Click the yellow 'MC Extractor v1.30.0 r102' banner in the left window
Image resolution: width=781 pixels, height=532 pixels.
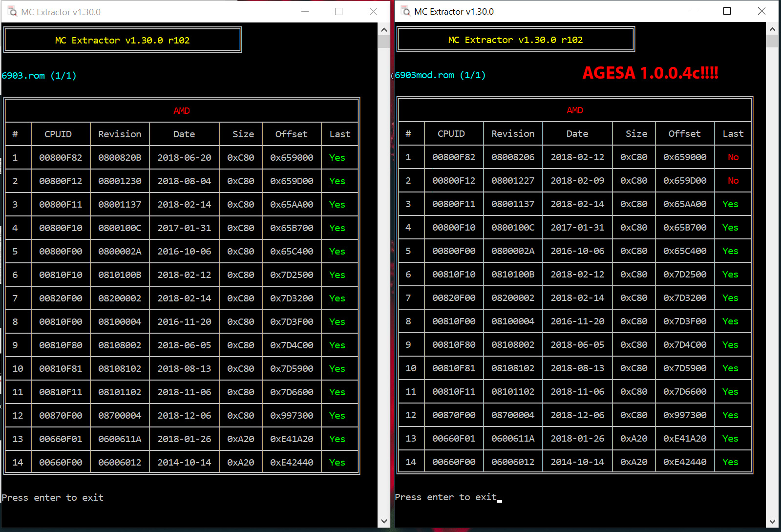pyautogui.click(x=123, y=41)
